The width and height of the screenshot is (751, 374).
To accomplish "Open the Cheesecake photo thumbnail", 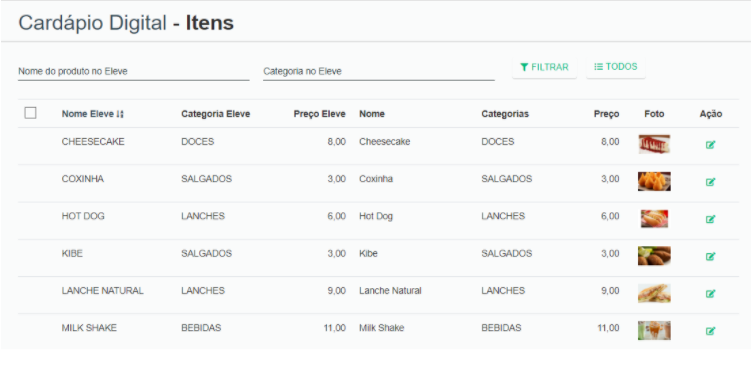I will [x=654, y=144].
